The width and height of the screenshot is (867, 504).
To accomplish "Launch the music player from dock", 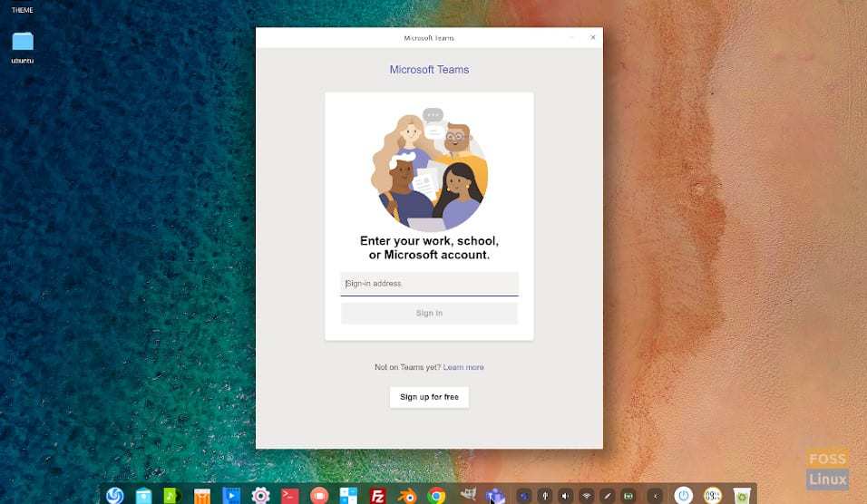I will point(172,495).
